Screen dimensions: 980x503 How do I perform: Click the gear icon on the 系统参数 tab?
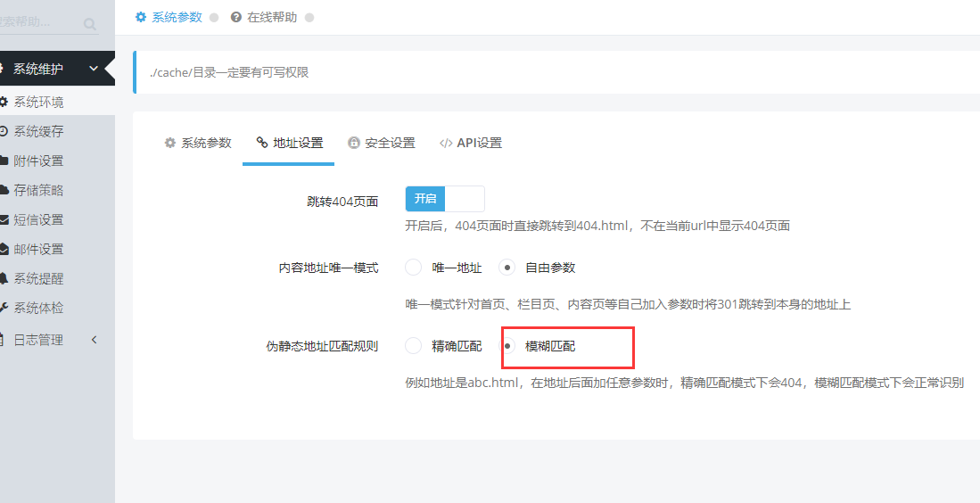170,143
